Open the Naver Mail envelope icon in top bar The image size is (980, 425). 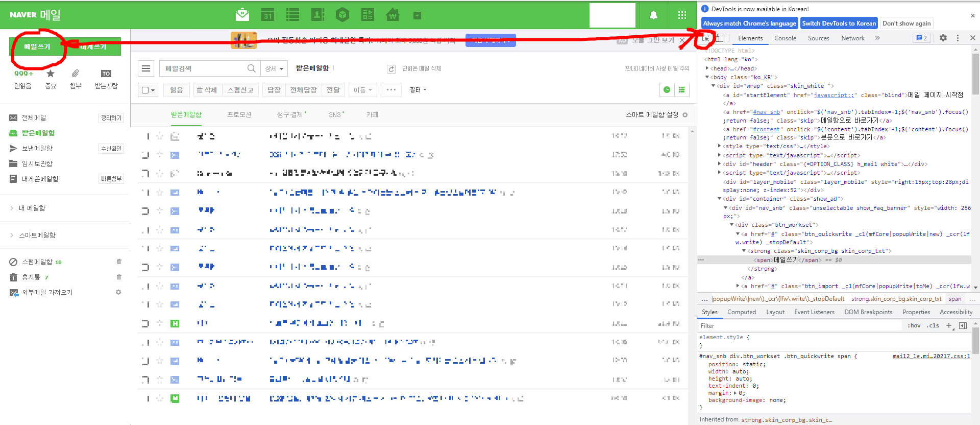click(242, 15)
